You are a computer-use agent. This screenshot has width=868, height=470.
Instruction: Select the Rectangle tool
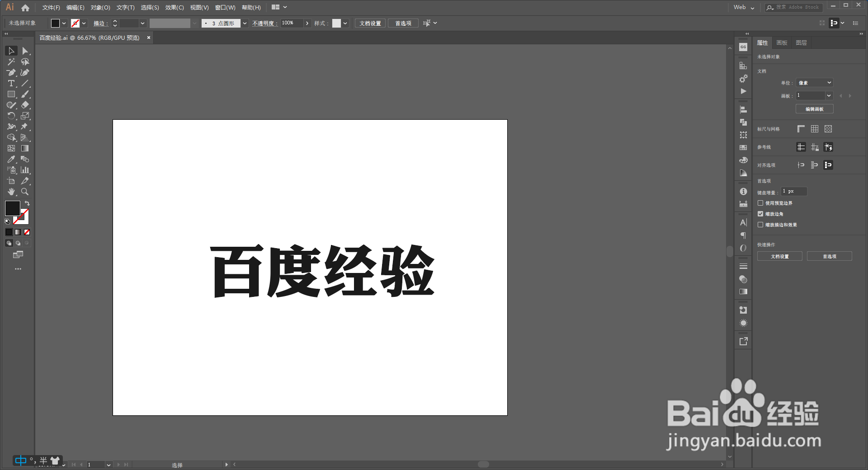[11, 94]
